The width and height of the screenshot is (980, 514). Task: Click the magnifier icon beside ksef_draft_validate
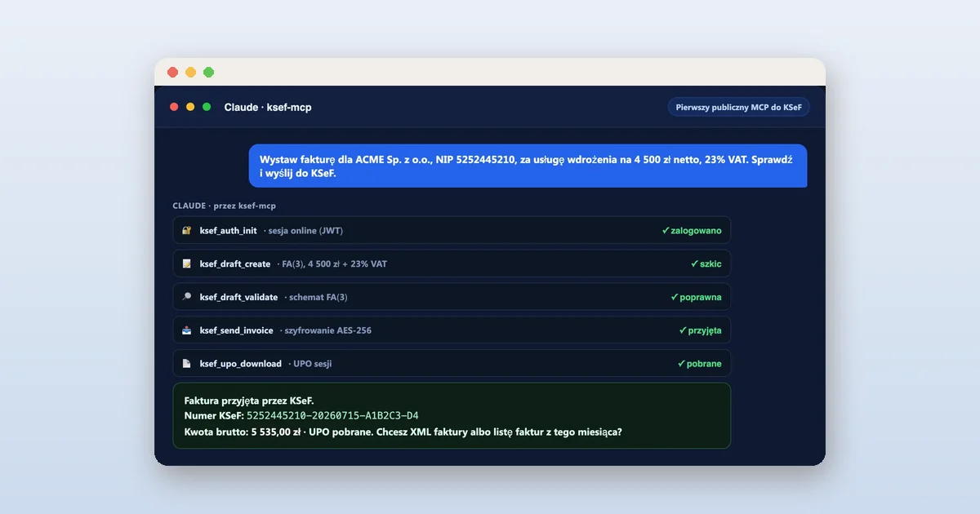click(187, 297)
